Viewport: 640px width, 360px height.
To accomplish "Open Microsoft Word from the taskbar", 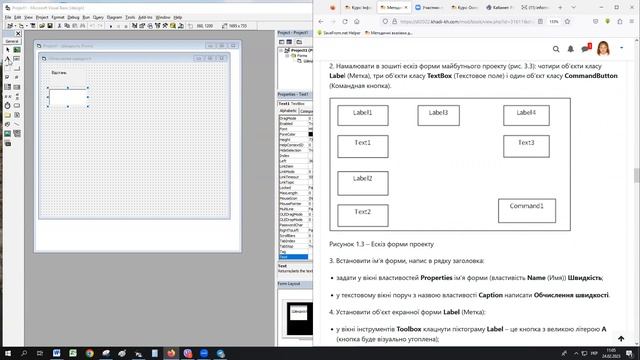I will (x=56, y=353).
